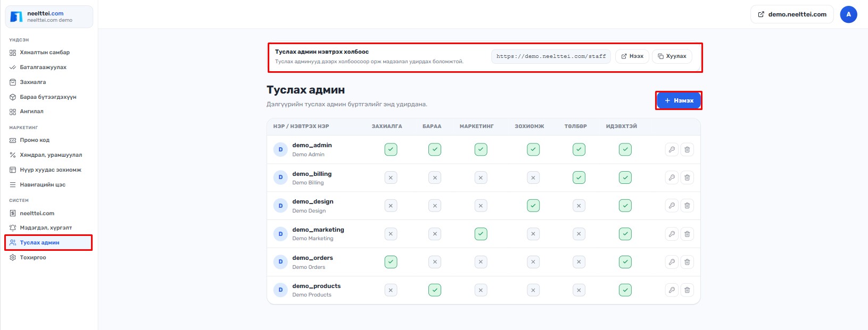868x330 pixels.
Task: Click the key icon for demo_marketing
Action: click(x=672, y=234)
